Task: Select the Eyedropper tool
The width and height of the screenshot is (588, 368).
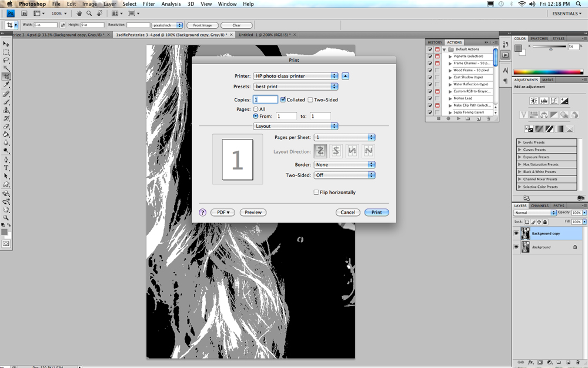Action: point(6,85)
